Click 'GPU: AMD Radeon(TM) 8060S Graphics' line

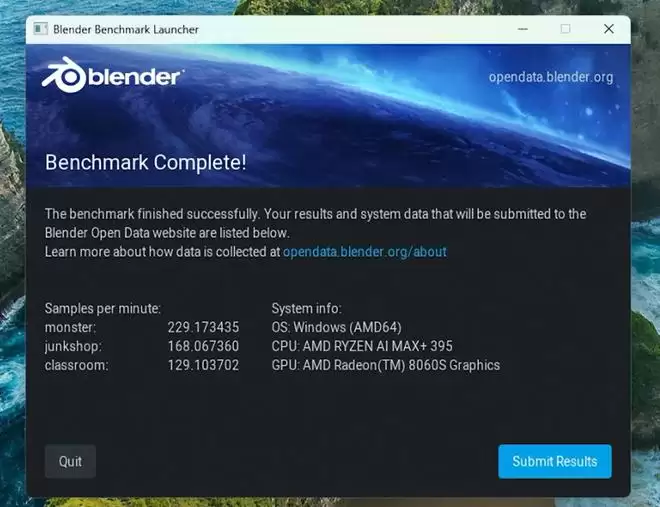(x=386, y=365)
